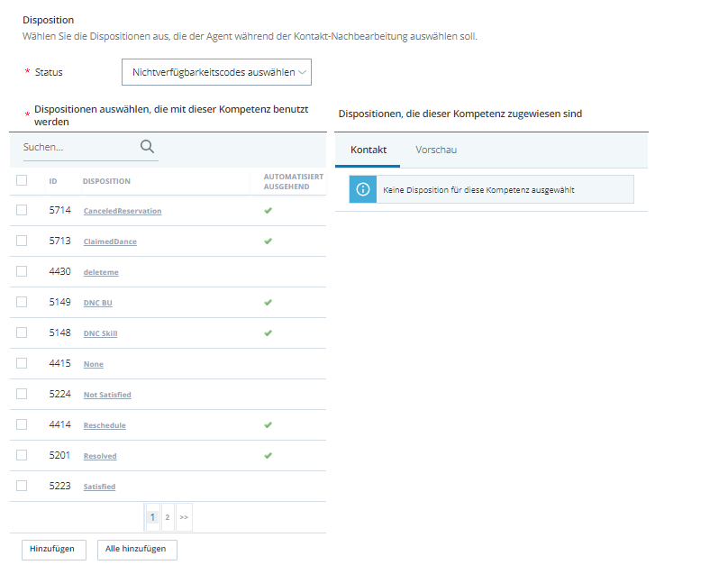The image size is (728, 583).
Task: Tick the checkbox for Resolved
Action: pyautogui.click(x=22, y=455)
